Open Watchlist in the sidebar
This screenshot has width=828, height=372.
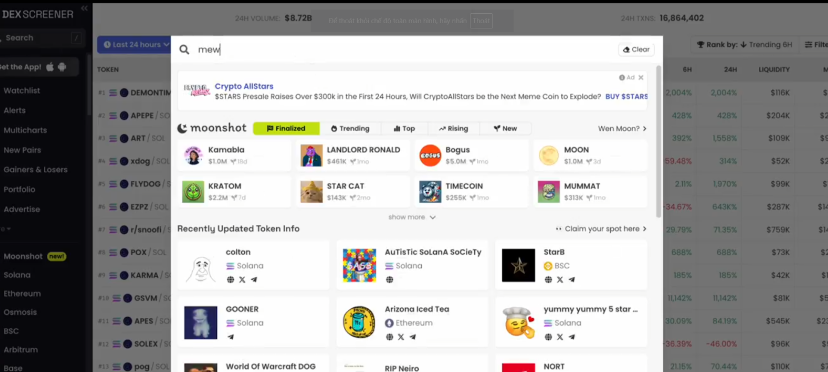tap(22, 91)
